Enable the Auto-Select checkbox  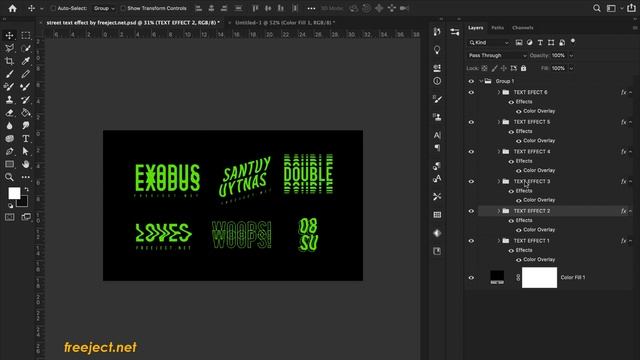53,8
